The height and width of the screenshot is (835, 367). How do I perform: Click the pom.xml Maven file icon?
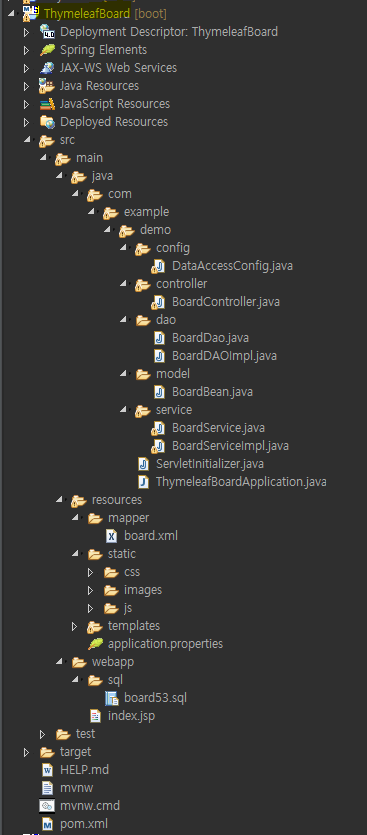(x=47, y=824)
